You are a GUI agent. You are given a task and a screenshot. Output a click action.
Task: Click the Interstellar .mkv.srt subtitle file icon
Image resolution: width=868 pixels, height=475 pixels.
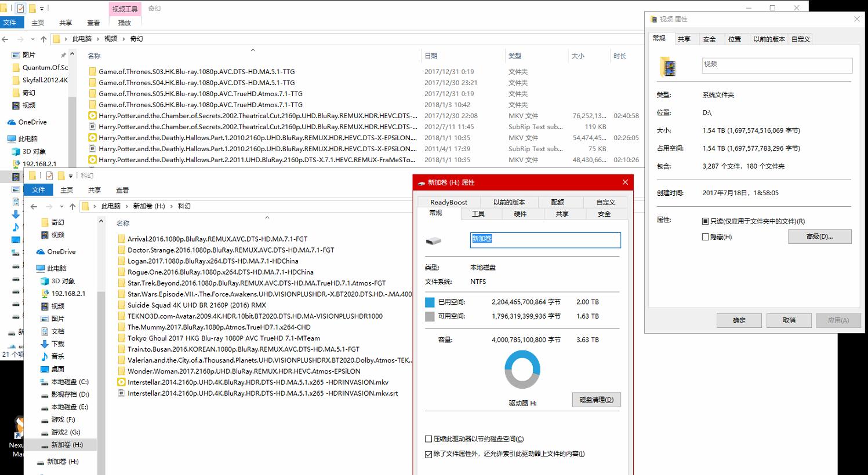(121, 393)
